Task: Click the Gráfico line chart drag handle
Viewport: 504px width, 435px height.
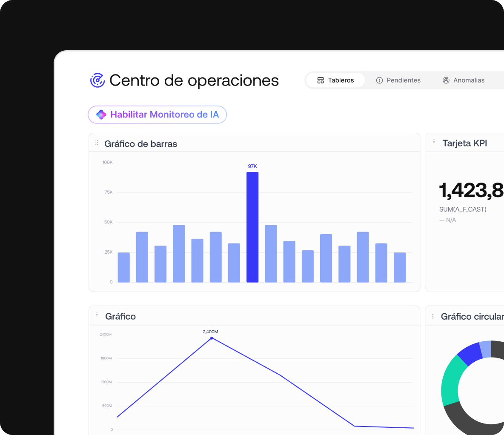Action: click(97, 315)
